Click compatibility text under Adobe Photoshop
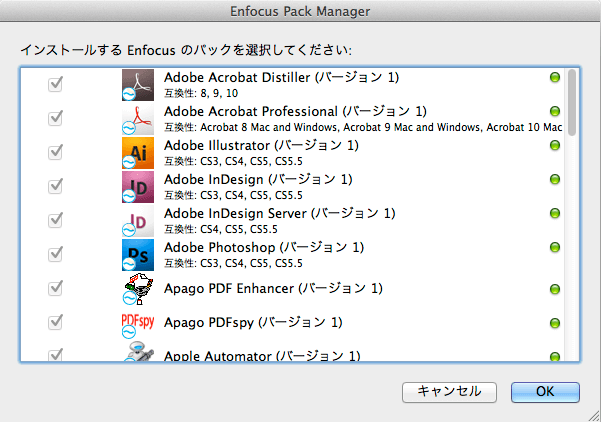The height and width of the screenshot is (422, 601). [x=233, y=263]
